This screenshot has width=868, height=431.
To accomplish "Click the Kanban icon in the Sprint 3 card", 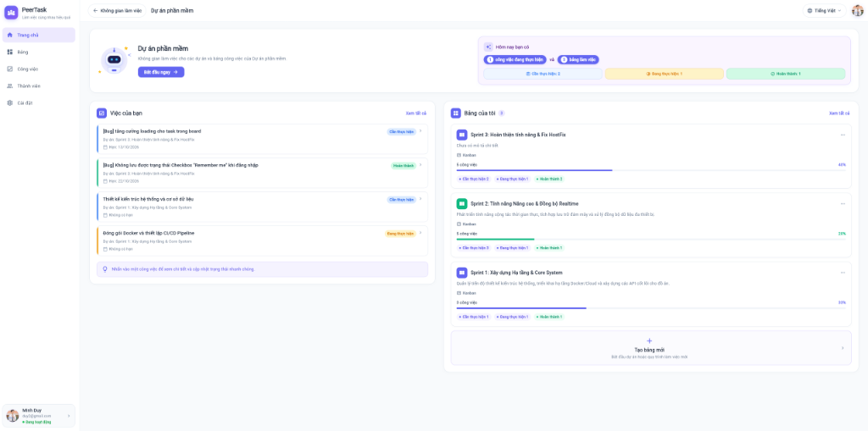I will [x=459, y=155].
